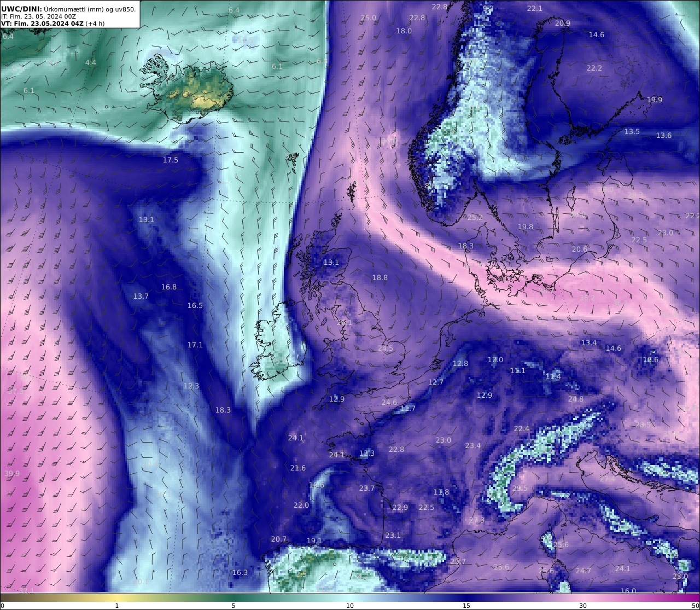The image size is (700, 610).
Task: Click the value 24.8 on the map
Action: (x=576, y=399)
